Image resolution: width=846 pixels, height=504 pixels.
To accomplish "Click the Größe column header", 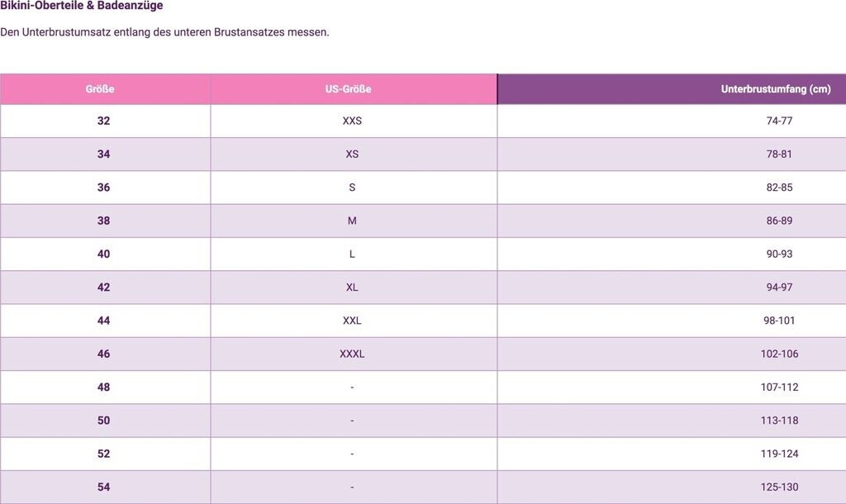I will click(x=100, y=89).
